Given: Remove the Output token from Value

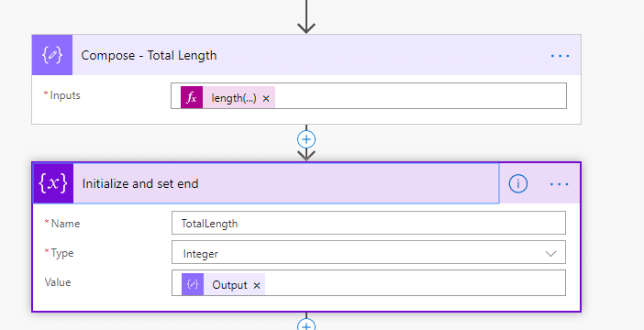Looking at the screenshot, I should pyautogui.click(x=257, y=286).
